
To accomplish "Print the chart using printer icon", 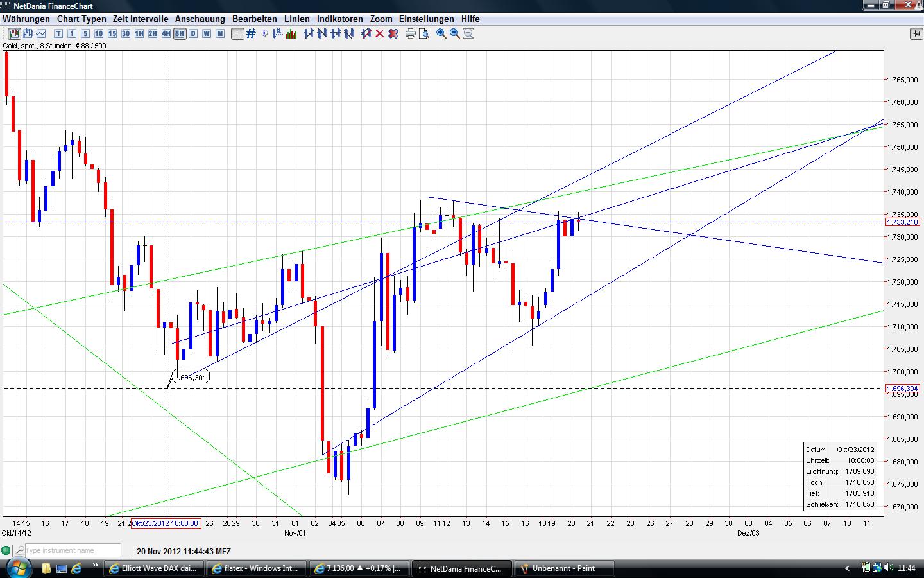I will click(x=411, y=34).
